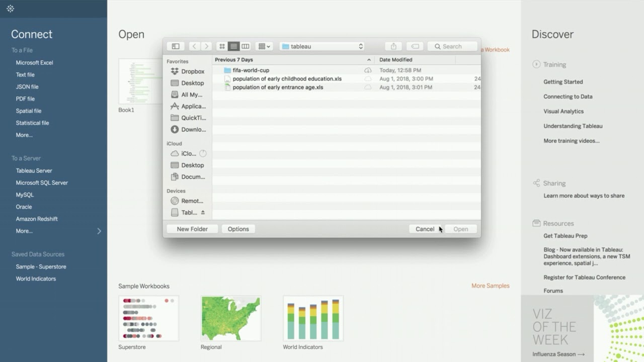The width and height of the screenshot is (644, 362).
Task: Open the group-by arrange dropdown
Action: click(264, 46)
